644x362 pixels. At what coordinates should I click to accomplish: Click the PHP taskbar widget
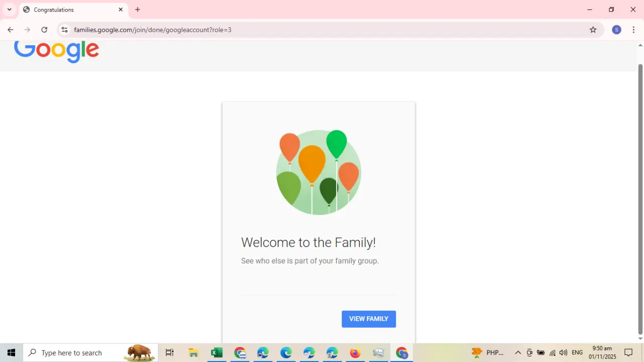(488, 352)
